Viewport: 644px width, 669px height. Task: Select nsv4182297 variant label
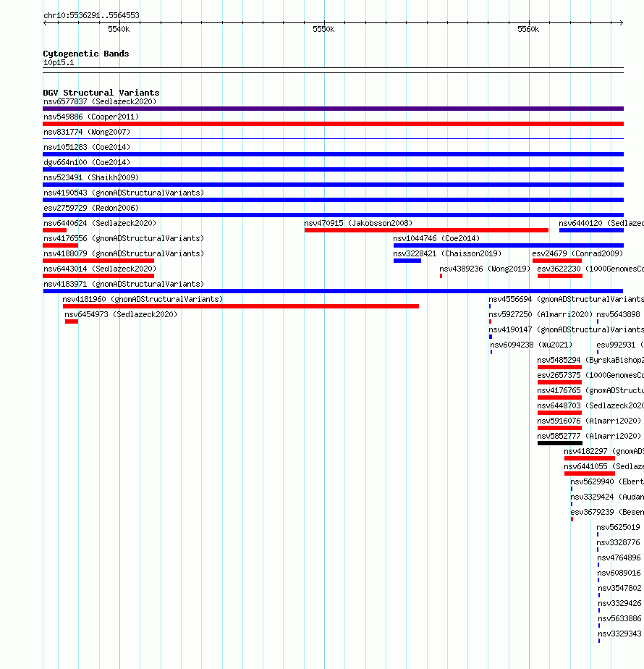(x=603, y=451)
